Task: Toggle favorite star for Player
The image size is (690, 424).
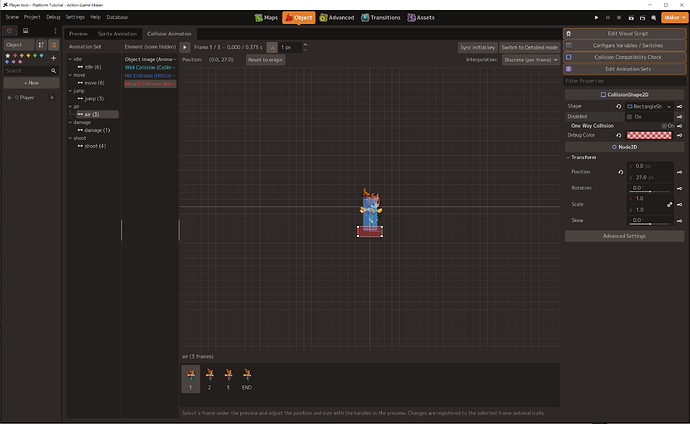Action: coord(9,98)
